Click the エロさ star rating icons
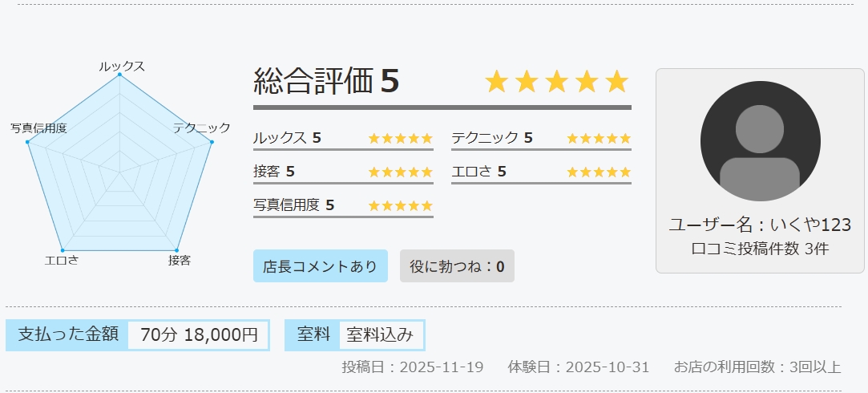This screenshot has height=393, width=868. coord(599,172)
